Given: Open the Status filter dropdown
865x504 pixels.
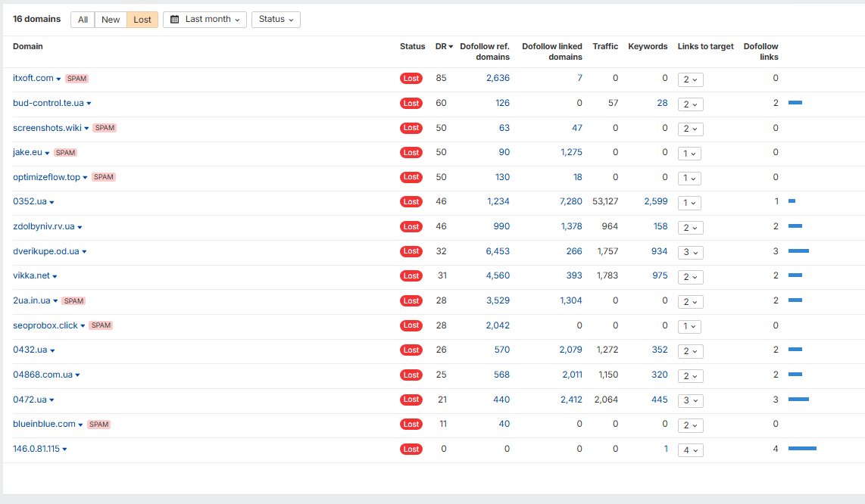Looking at the screenshot, I should click(276, 20).
